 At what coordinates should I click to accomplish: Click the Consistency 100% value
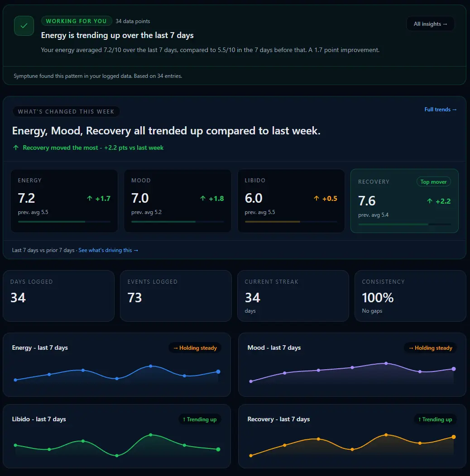point(378,298)
